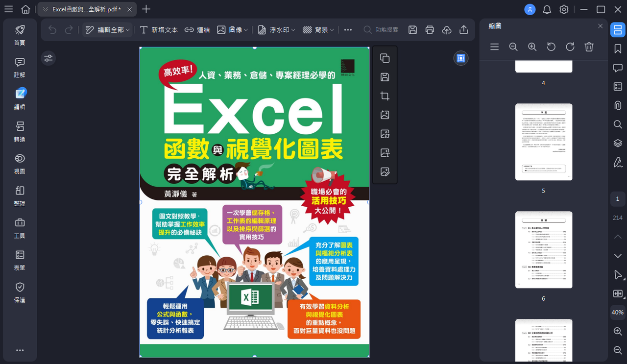Open bookmarks panel in right rail
The width and height of the screenshot is (627, 364).
point(618,49)
